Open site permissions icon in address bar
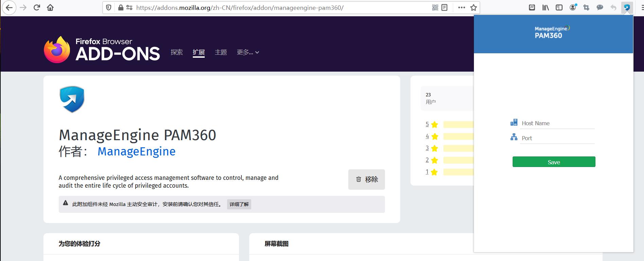Viewport: 644px width, 261px height. tap(129, 7)
